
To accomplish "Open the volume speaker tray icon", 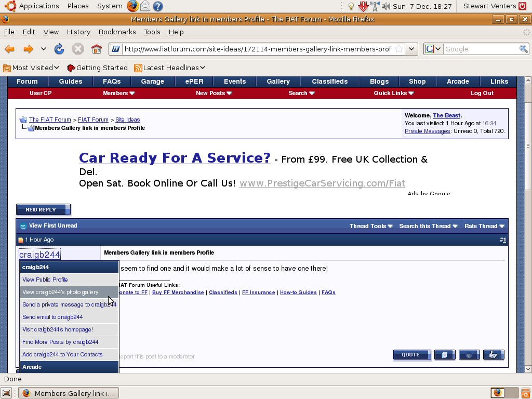I will point(386,6).
